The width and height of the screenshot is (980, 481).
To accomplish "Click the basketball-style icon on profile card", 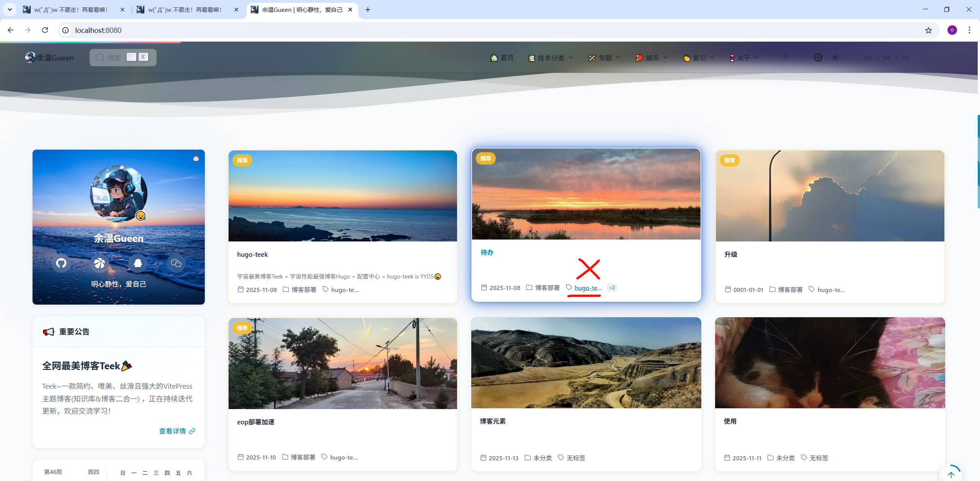I will pyautogui.click(x=100, y=263).
